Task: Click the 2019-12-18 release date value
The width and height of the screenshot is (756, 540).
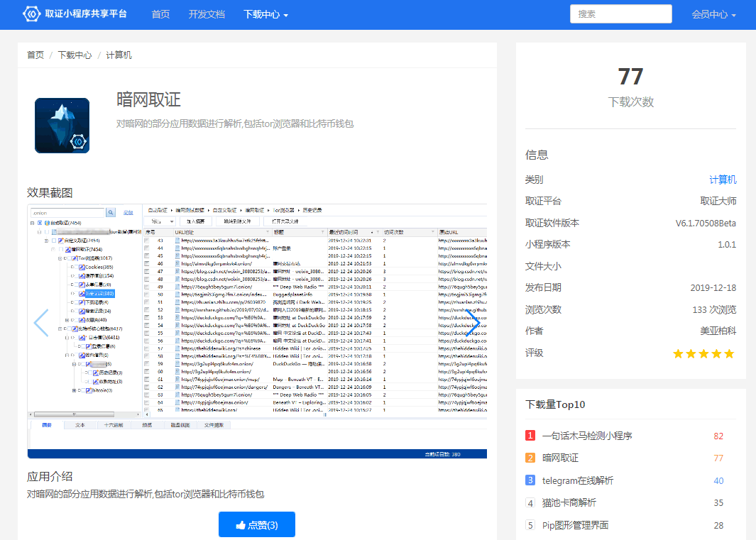Action: [x=713, y=288]
